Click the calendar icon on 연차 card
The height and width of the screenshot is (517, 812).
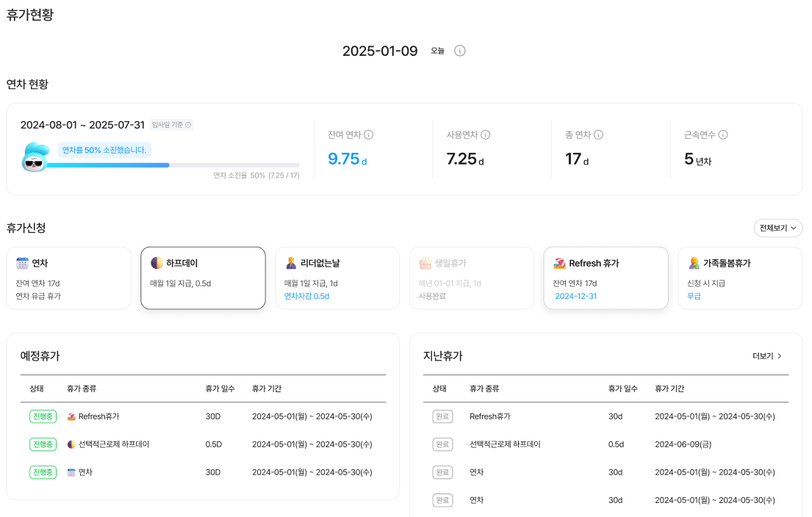[22, 263]
